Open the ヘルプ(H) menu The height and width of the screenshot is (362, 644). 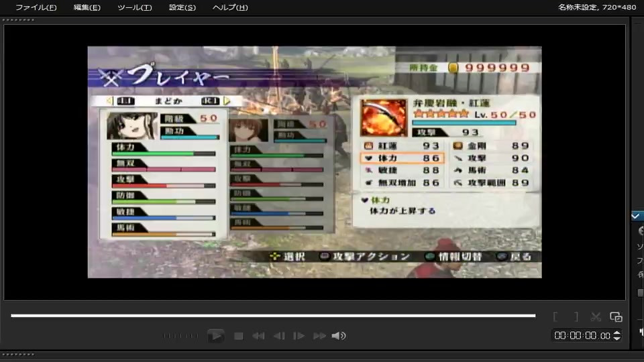tap(230, 7)
